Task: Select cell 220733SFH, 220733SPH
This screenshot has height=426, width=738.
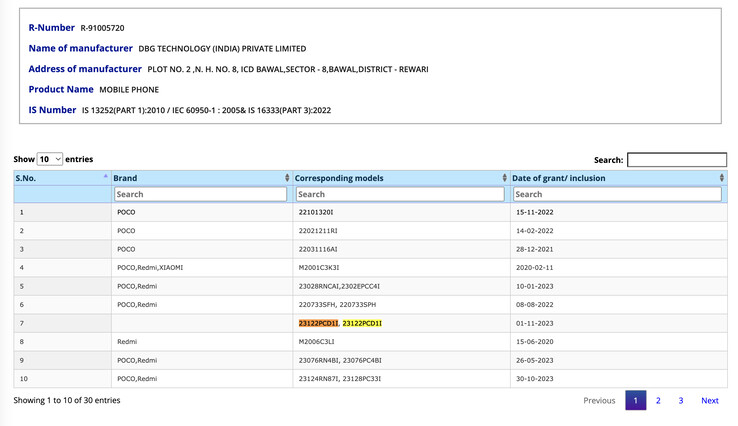Action: [x=337, y=305]
